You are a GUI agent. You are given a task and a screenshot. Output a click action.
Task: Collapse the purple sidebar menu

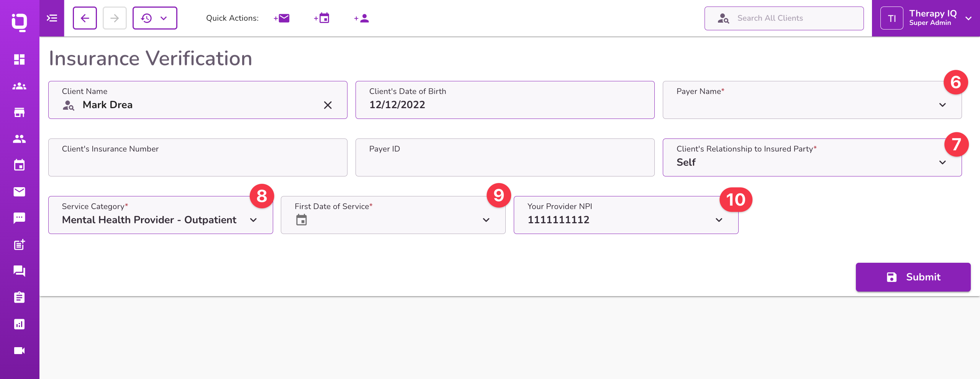coord(51,18)
